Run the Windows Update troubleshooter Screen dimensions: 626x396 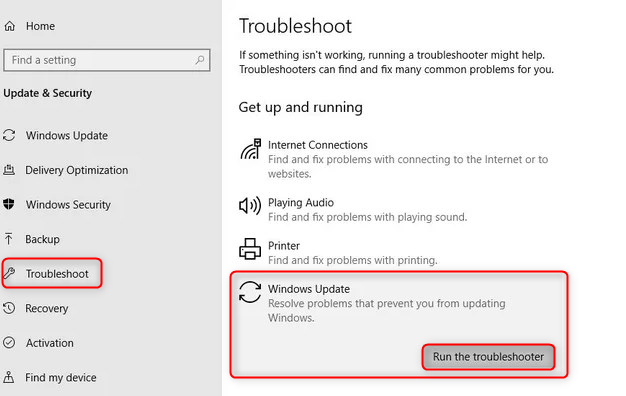(488, 357)
